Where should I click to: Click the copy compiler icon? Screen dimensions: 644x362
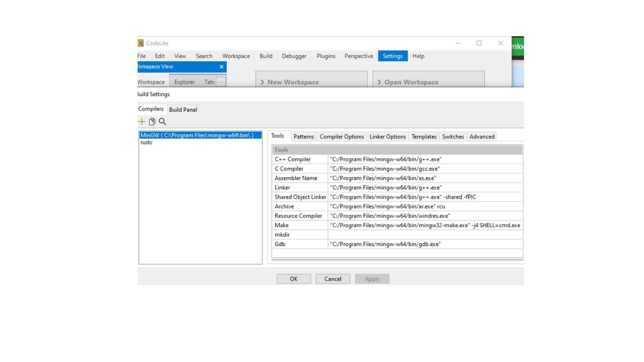(x=152, y=122)
